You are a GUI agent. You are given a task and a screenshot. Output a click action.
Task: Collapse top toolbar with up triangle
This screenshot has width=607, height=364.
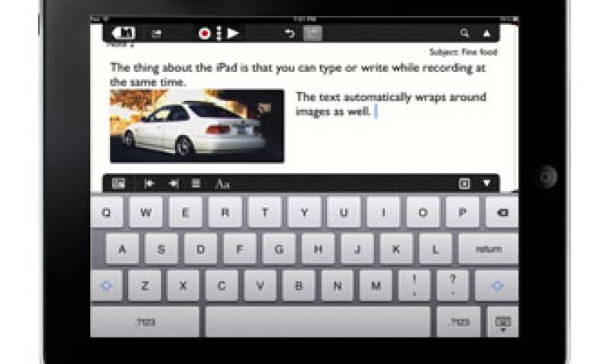(x=486, y=33)
